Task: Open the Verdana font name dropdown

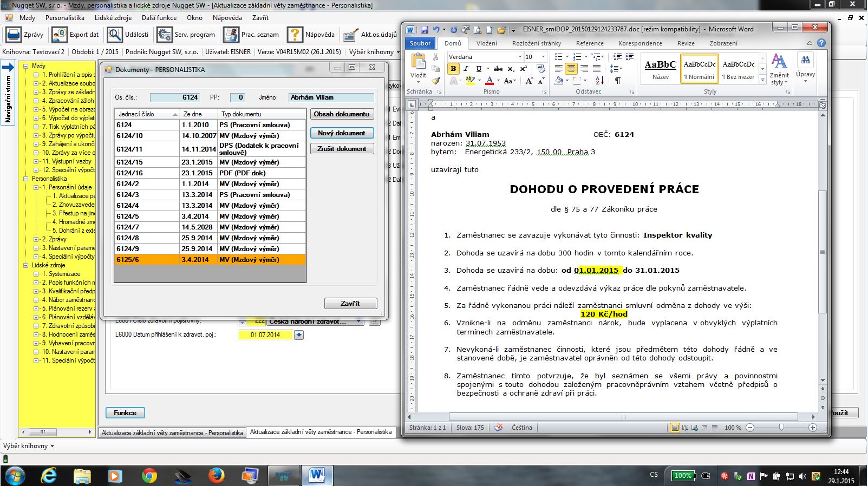Action: coord(520,57)
